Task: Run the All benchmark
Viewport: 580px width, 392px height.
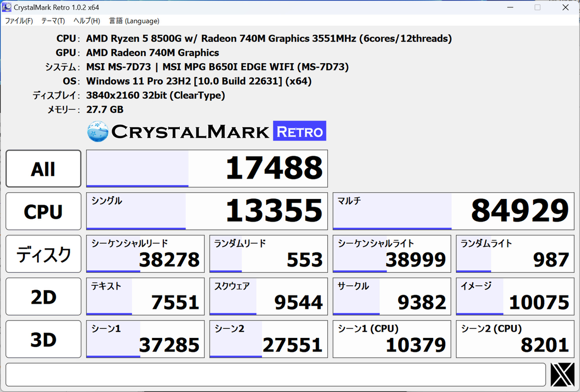Action: (x=43, y=168)
